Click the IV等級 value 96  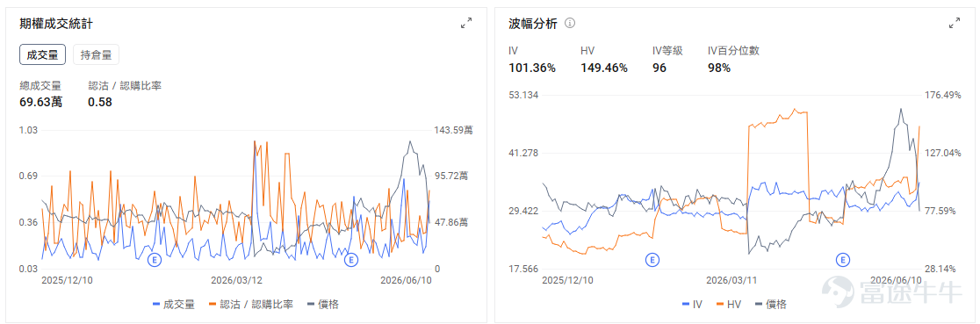(659, 68)
